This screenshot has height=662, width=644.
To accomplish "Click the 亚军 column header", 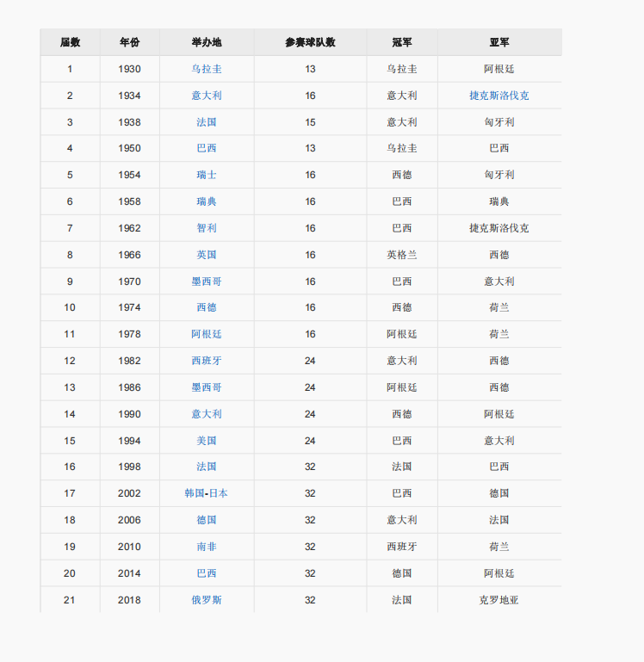I will (x=499, y=42).
